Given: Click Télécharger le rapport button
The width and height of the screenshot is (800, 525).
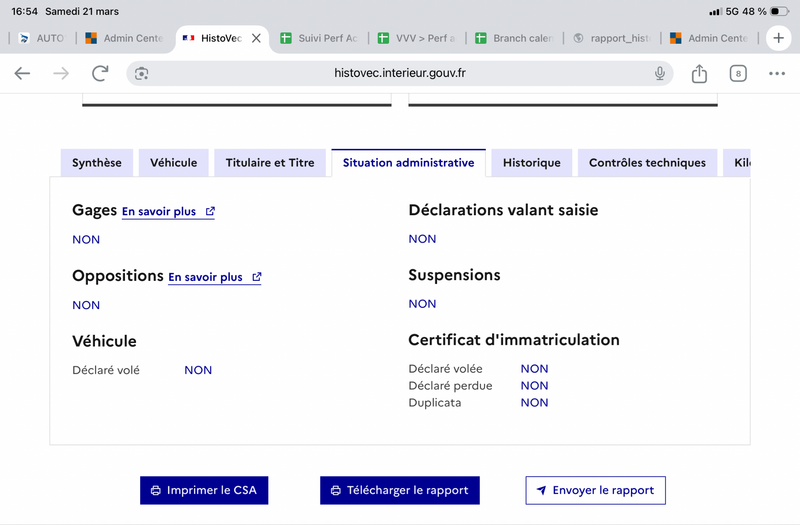Looking at the screenshot, I should point(400,490).
